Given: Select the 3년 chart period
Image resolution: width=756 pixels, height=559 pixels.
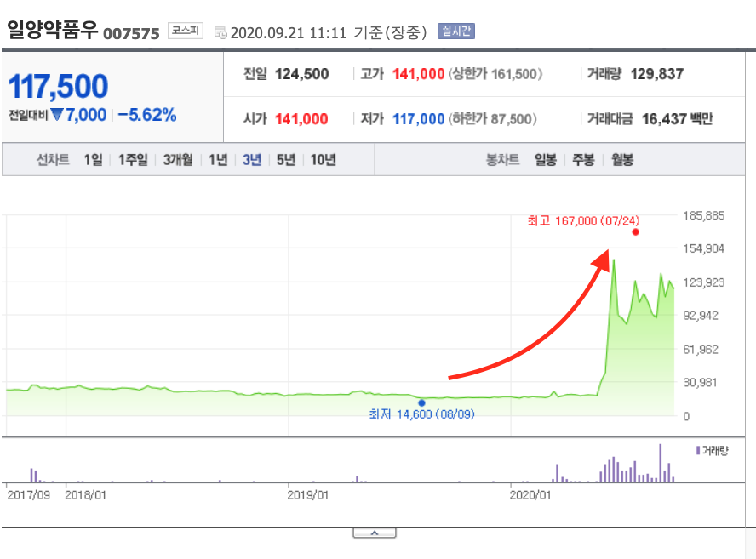Looking at the screenshot, I should pyautogui.click(x=252, y=159).
